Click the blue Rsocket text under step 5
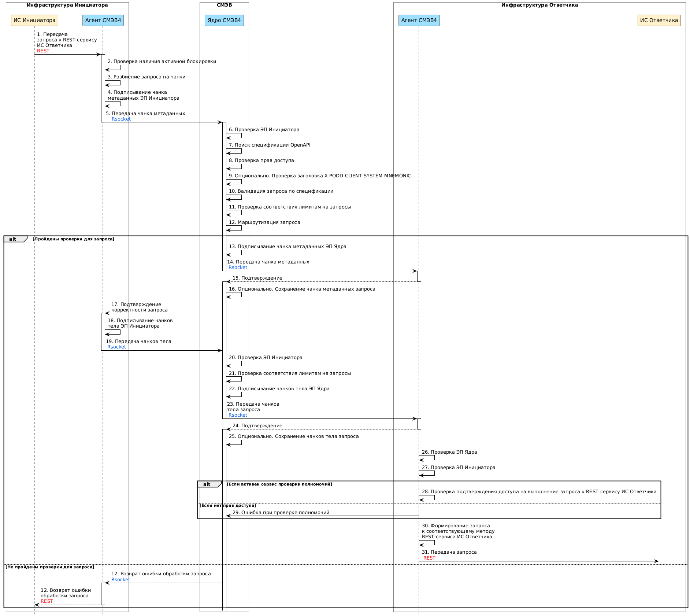The image size is (690, 616). click(x=121, y=119)
